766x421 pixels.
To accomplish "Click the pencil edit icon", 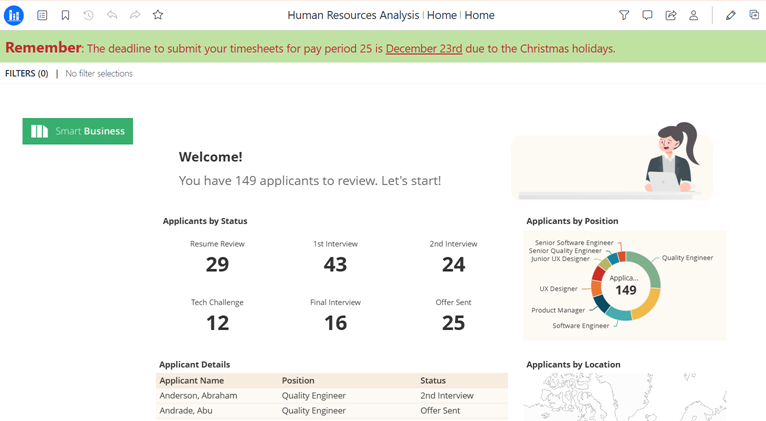I will pos(730,15).
